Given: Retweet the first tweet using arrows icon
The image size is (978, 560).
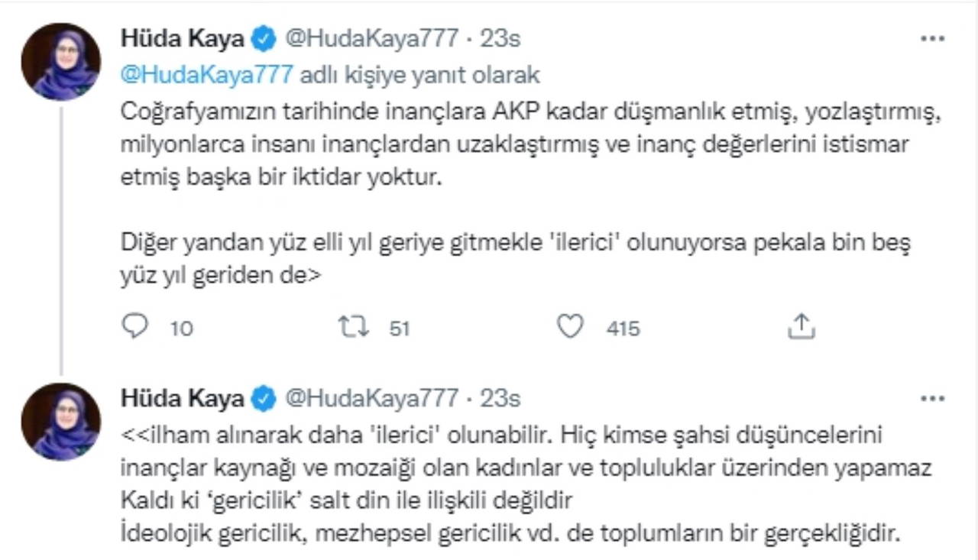Looking at the screenshot, I should [x=354, y=328].
